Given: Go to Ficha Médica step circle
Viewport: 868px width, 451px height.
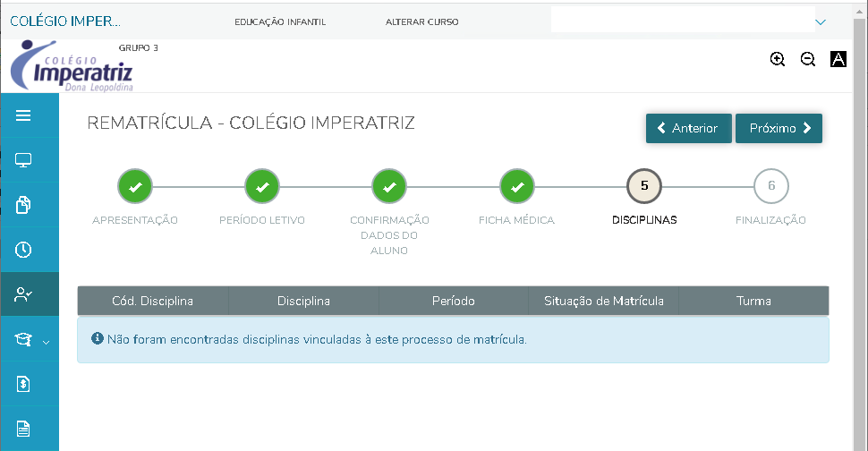Looking at the screenshot, I should click(517, 186).
